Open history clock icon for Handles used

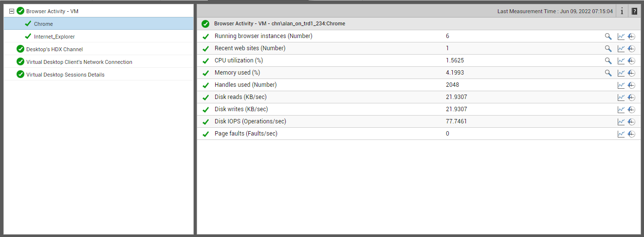pyautogui.click(x=631, y=85)
